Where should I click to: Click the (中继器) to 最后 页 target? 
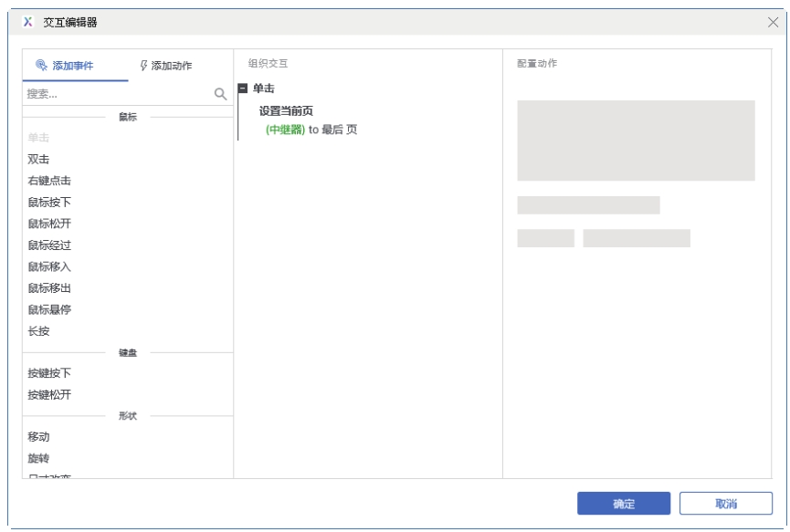311,130
